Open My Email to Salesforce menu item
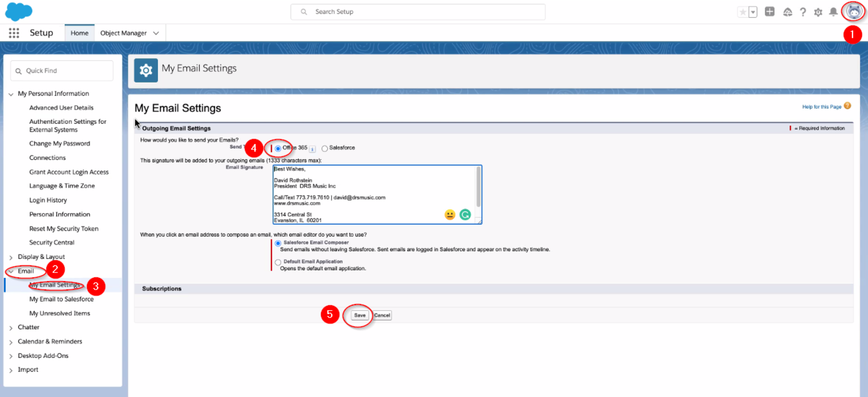This screenshot has height=397, width=868. (61, 299)
